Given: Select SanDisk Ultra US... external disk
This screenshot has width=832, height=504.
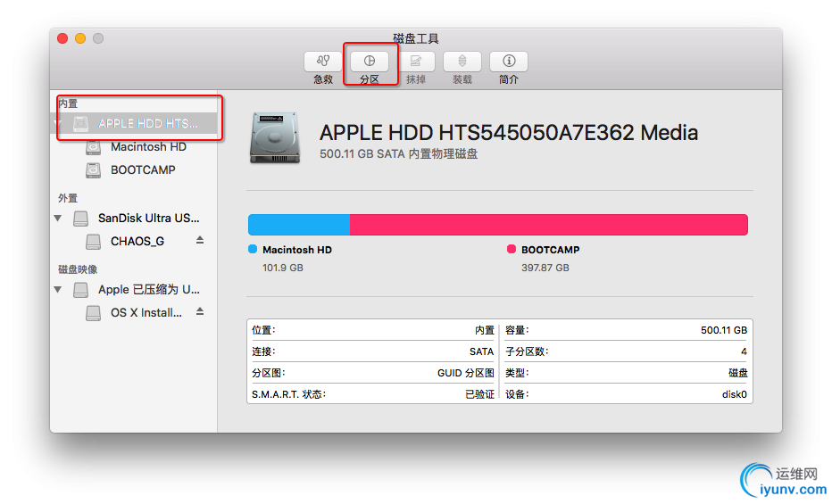Looking at the screenshot, I should [x=148, y=219].
